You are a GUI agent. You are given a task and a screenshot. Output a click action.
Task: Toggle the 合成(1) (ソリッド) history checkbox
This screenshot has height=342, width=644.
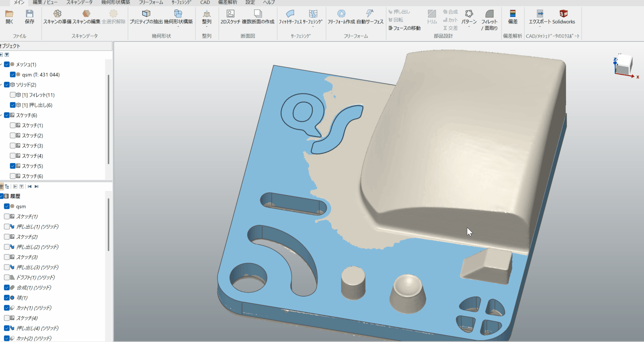coord(7,287)
